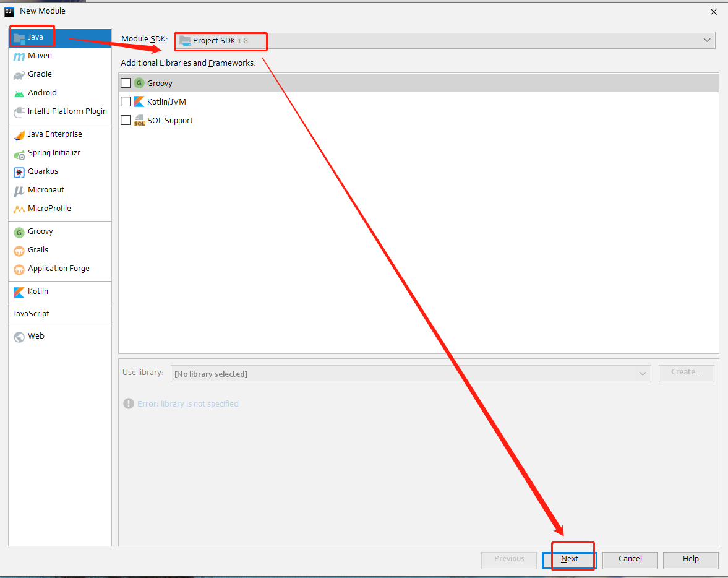
Task: Click the Project SDK folder icon
Action: pyautogui.click(x=185, y=41)
